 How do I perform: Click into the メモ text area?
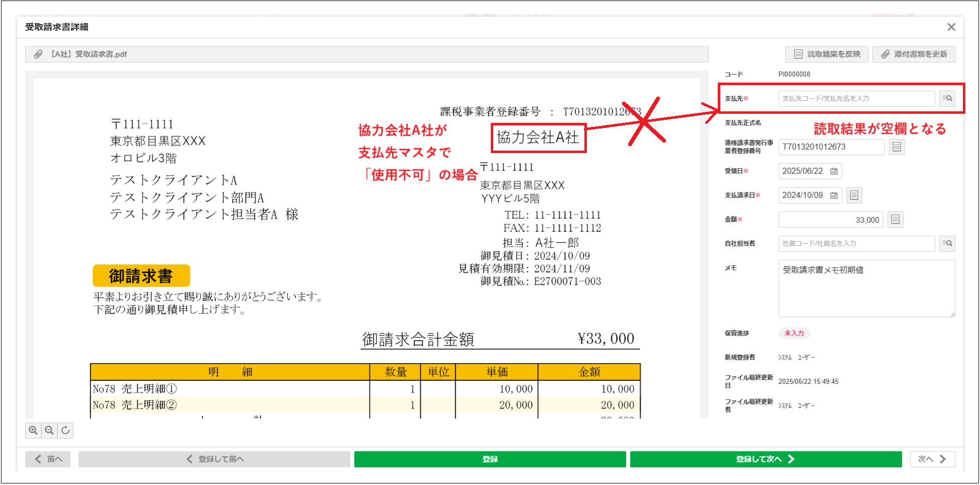pos(866,289)
